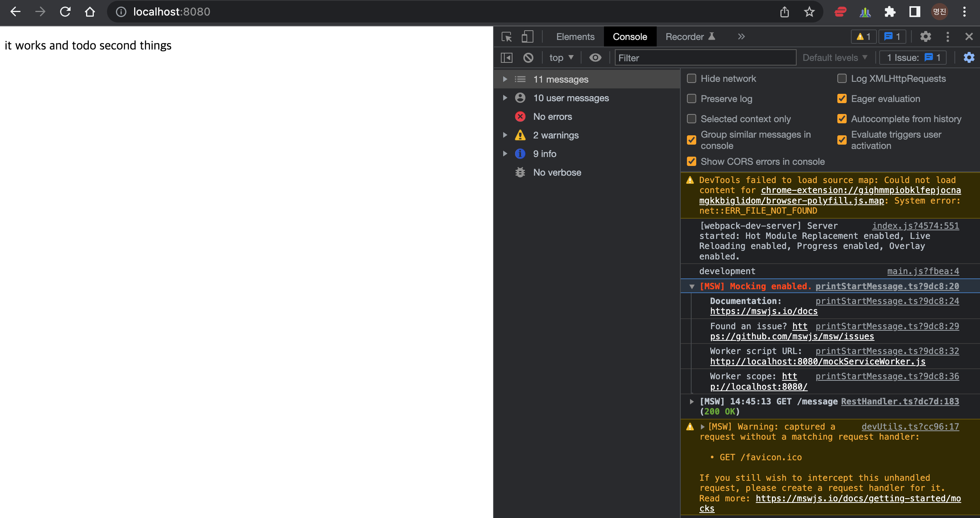Expand the 10 user messages group
980x518 pixels.
504,98
